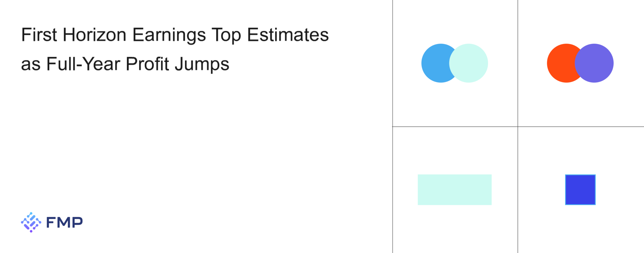Select the purple circle

(595, 63)
